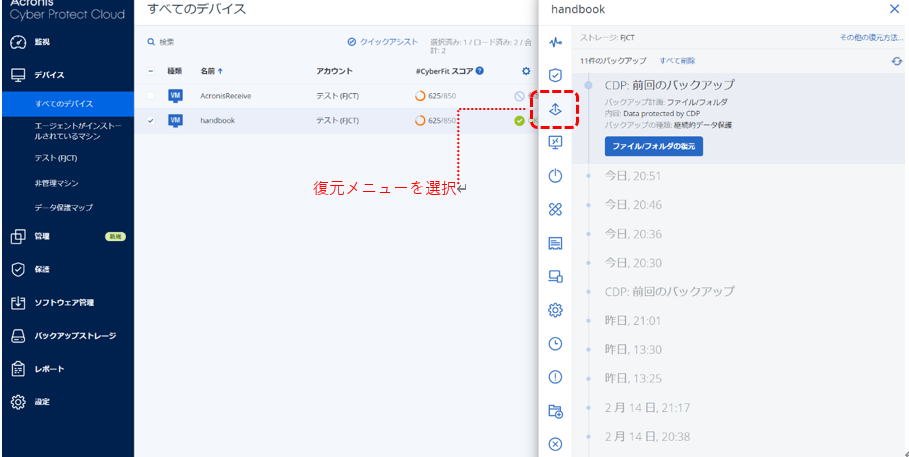Click the refresh icon above backup list
The width and height of the screenshot is (909, 457).
click(x=897, y=61)
